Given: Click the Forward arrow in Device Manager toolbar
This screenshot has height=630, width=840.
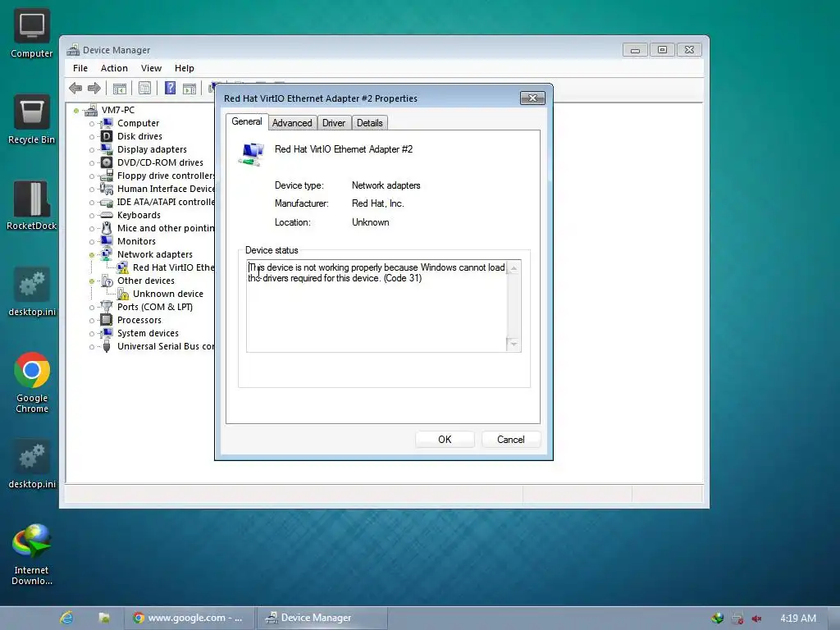Looking at the screenshot, I should click(x=94, y=88).
